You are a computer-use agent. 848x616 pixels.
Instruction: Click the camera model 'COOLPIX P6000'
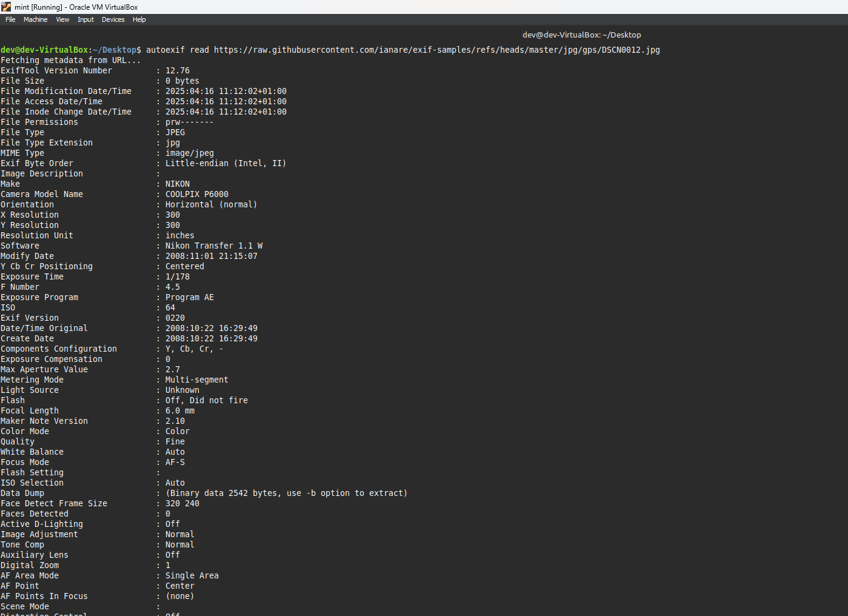click(197, 194)
